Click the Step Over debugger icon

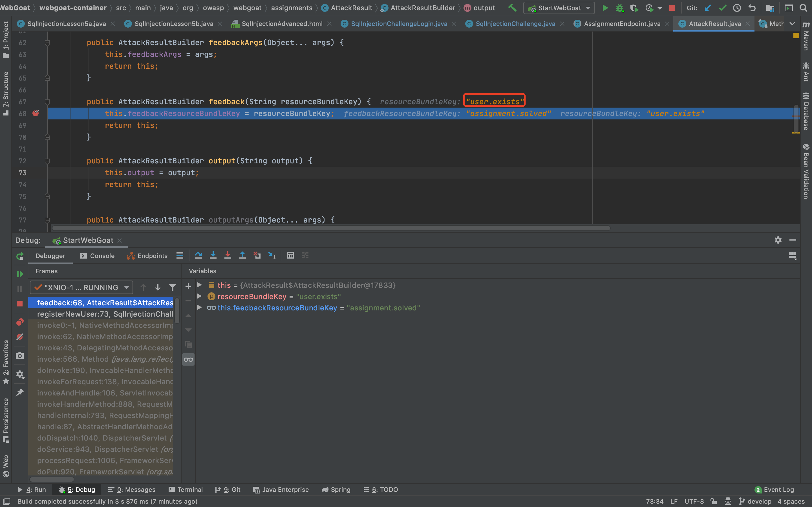pos(198,255)
